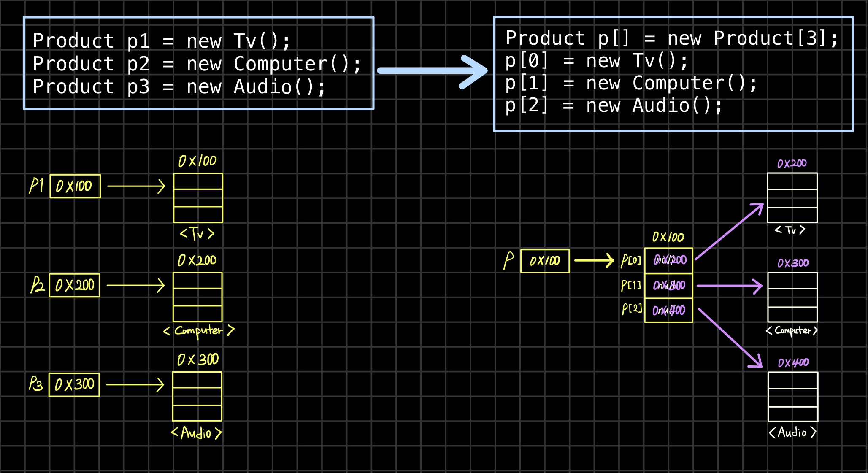This screenshot has width=868, height=473.
Task: Click the P[0] array cell
Action: tap(668, 260)
